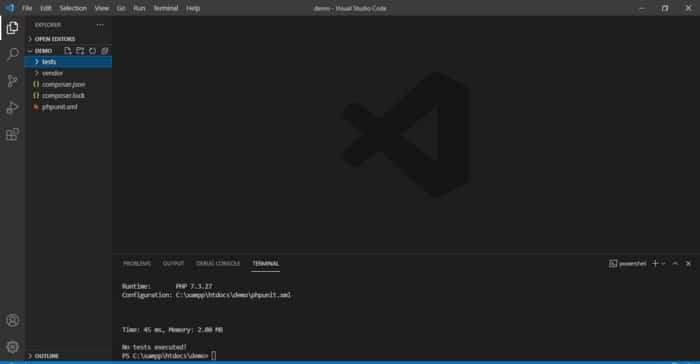The height and width of the screenshot is (364, 700).
Task: Create a new file in DEMO folder
Action: (67, 51)
